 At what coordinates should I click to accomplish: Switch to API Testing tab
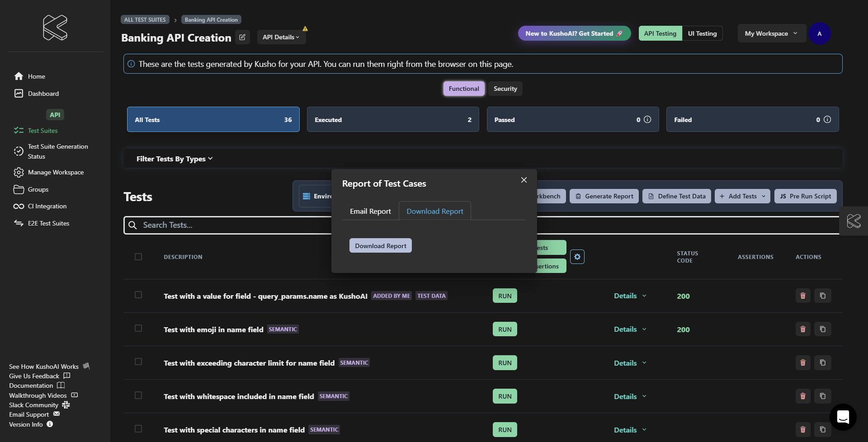tap(660, 33)
